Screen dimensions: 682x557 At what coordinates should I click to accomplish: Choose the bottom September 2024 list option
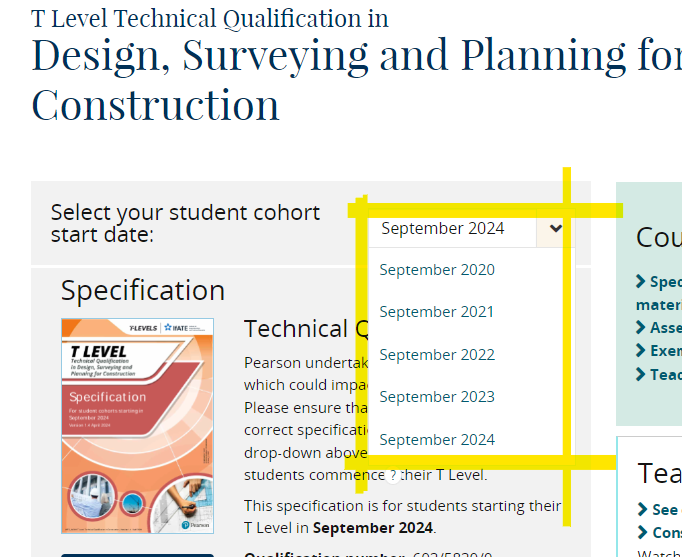[437, 440]
